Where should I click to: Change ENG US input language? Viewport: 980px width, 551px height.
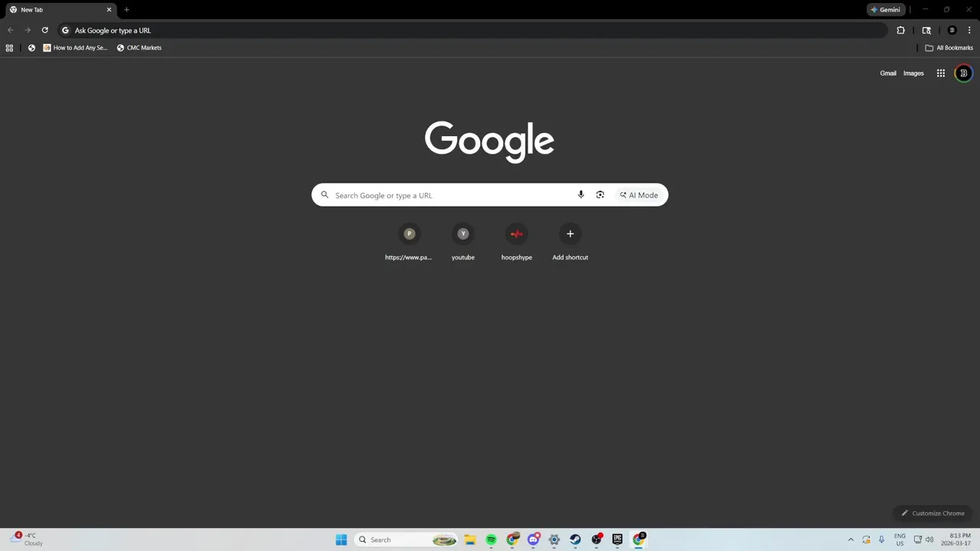[x=900, y=540]
